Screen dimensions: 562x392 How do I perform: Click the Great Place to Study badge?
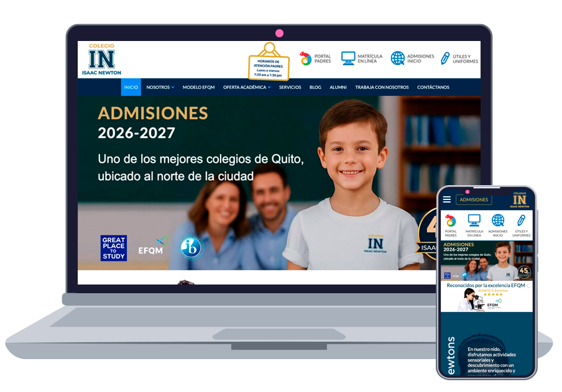[114, 248]
